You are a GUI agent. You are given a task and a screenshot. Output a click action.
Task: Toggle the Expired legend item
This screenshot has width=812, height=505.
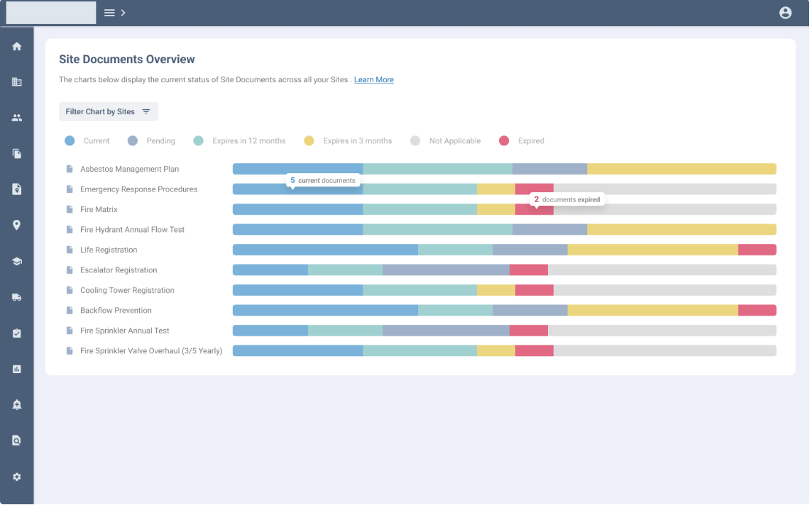[522, 141]
